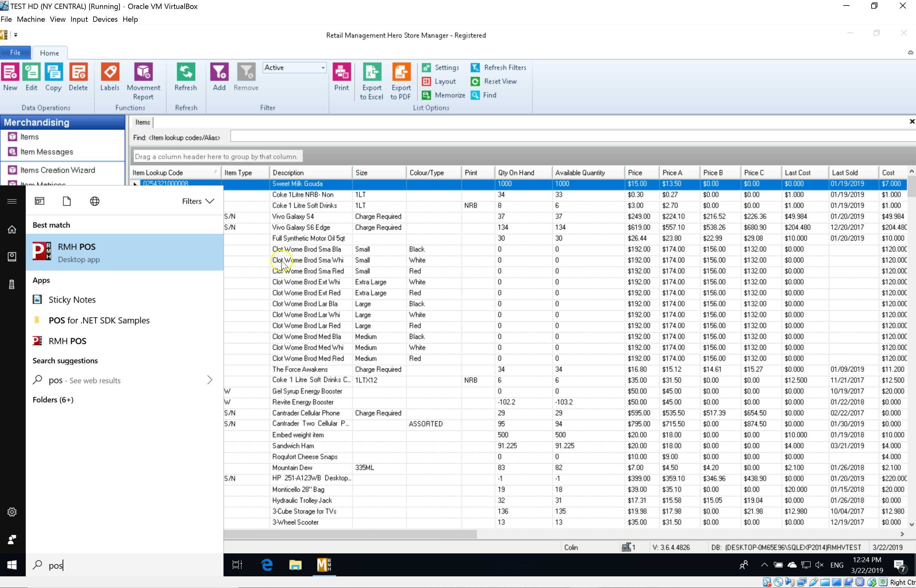Viewport: 916px width, 588px height.
Task: Expand the pos web results arrow
Action: click(x=210, y=380)
